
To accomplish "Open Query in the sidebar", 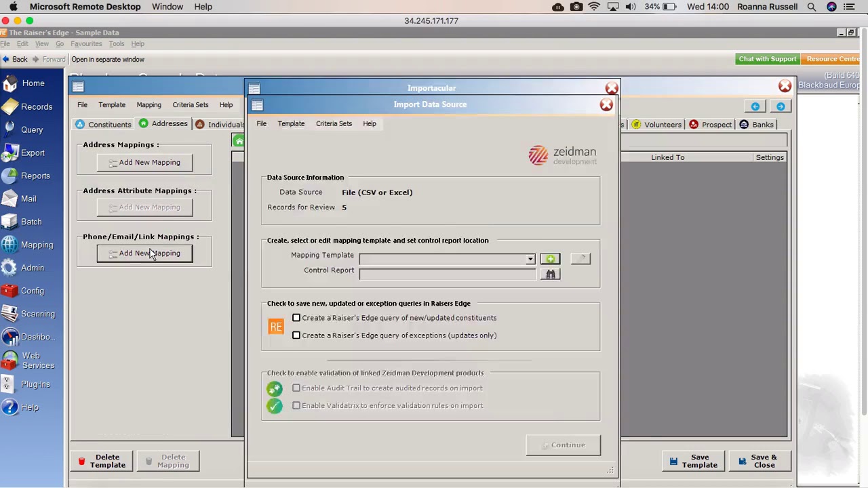I will coord(23,129).
